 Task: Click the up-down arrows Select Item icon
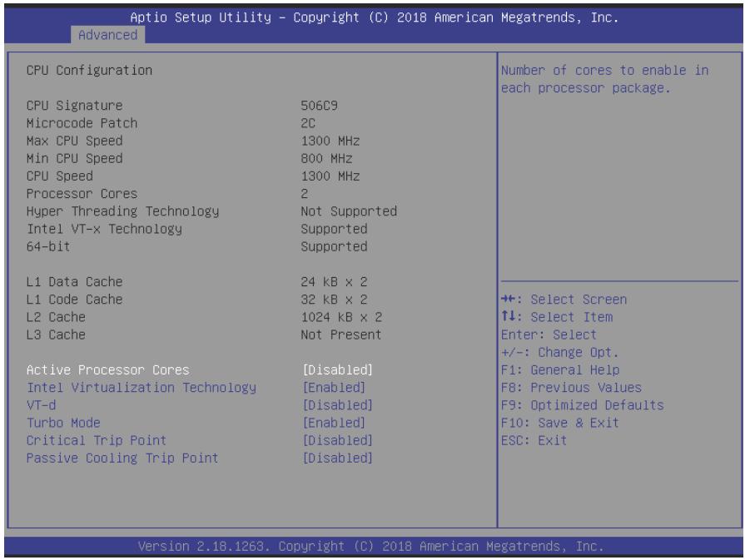(508, 316)
